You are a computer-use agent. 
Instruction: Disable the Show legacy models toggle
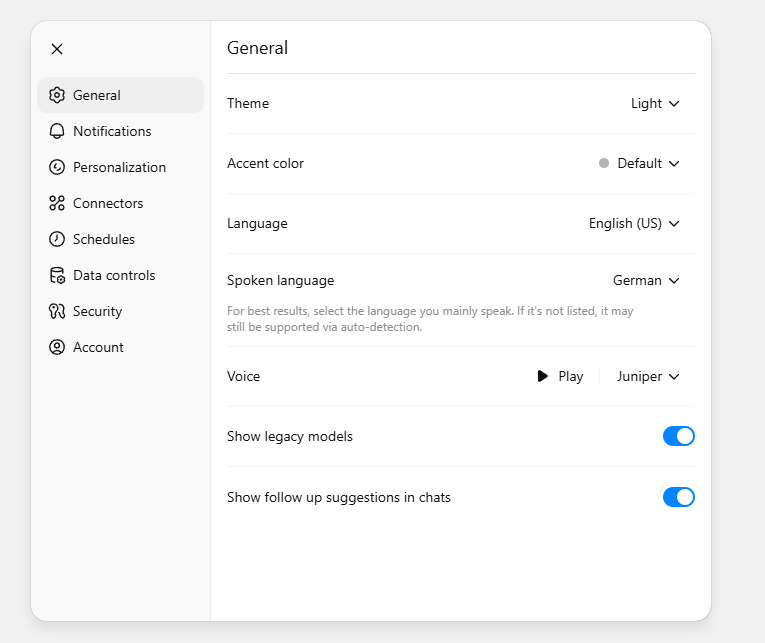coord(678,436)
